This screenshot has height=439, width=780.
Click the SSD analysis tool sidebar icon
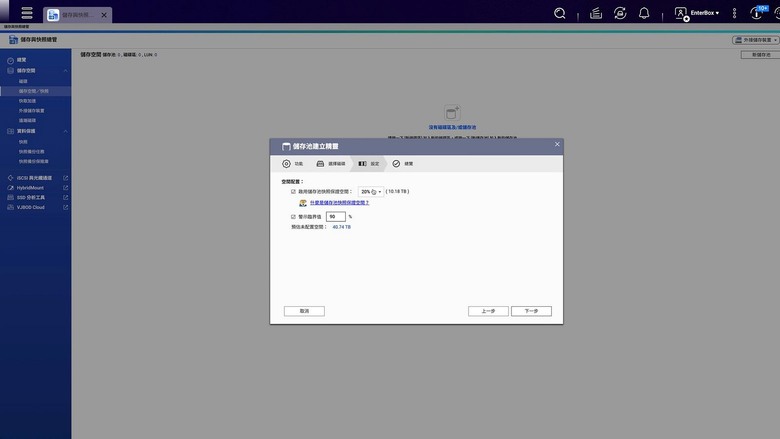pos(10,197)
